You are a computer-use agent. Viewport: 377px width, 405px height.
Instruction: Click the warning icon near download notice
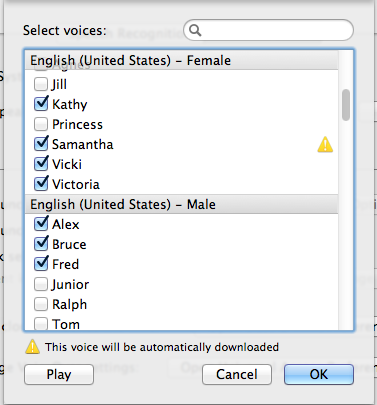(x=33, y=347)
